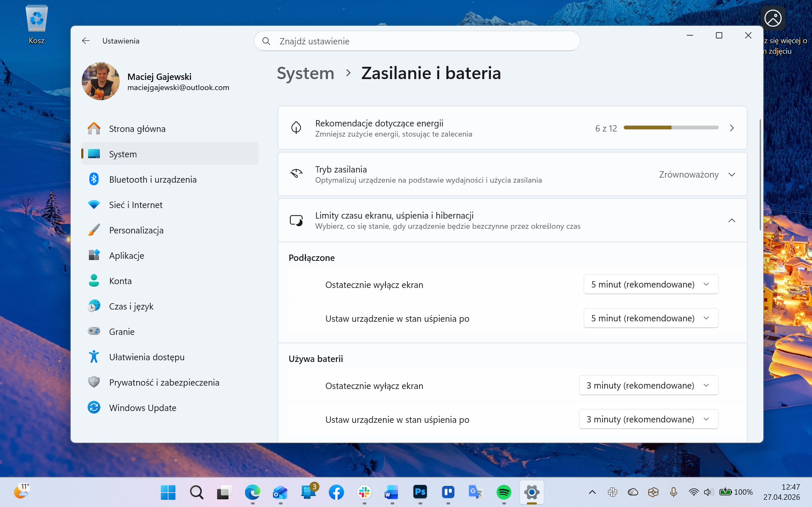Open battery sleep timeout dropdown

(x=648, y=419)
